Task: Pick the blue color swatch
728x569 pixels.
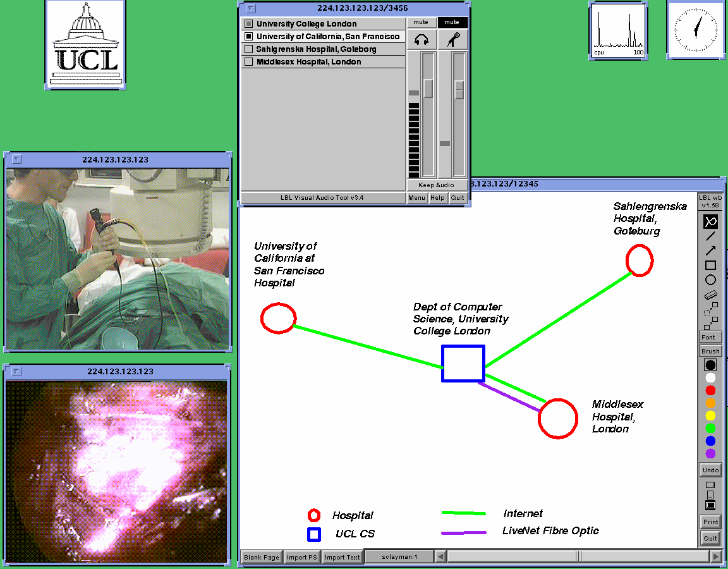Action: click(710, 441)
